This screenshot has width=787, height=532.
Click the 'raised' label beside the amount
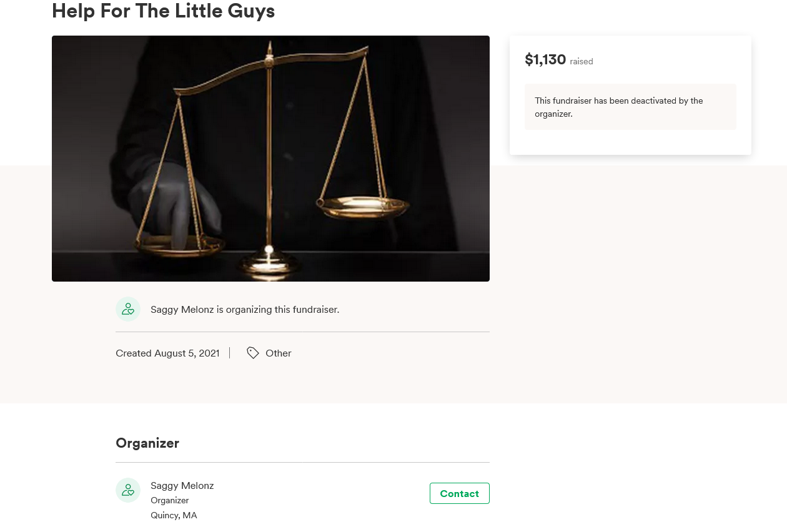(582, 61)
